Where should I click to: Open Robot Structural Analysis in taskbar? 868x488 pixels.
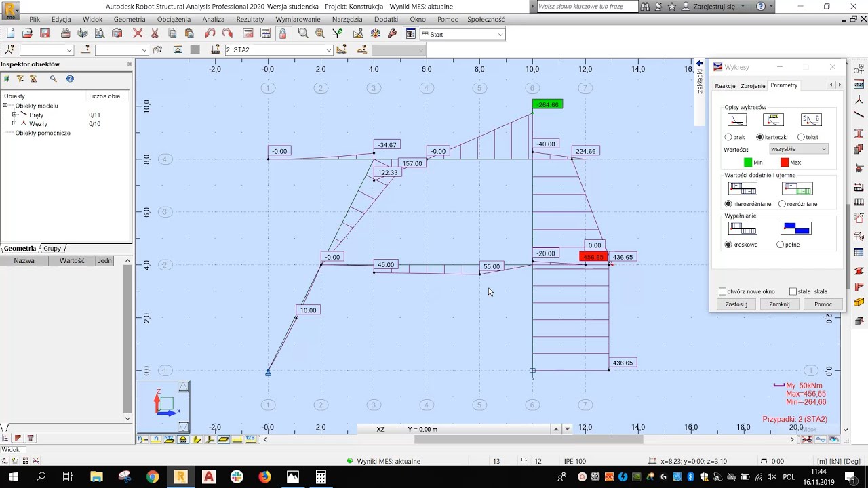click(x=180, y=477)
